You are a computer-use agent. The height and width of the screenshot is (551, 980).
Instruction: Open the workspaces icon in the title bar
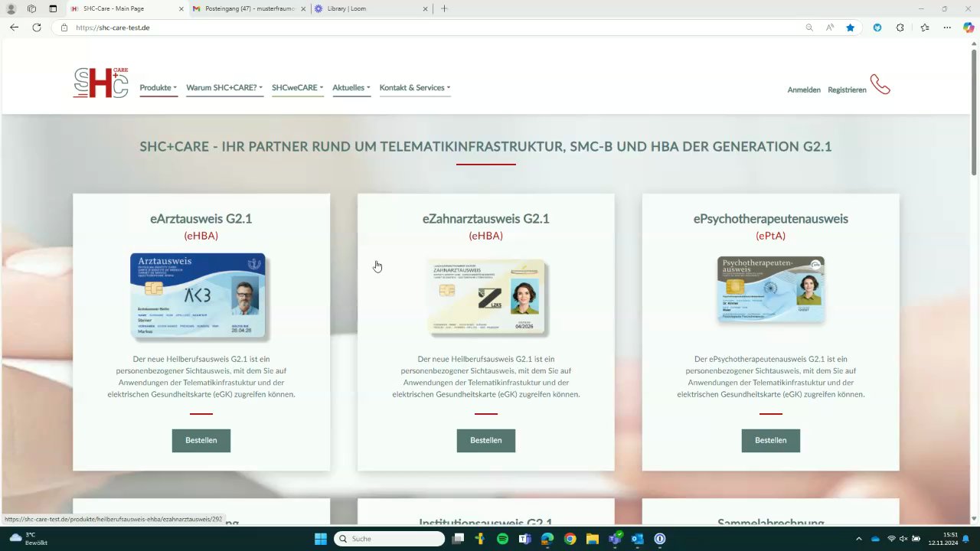31,8
